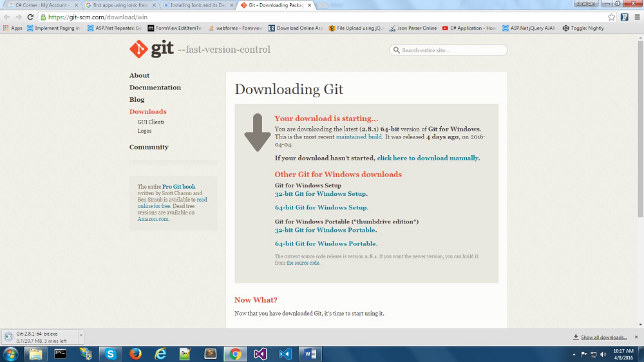Image resolution: width=644 pixels, height=362 pixels.
Task: Download 64-bit Git for Windows Portable
Action: (x=325, y=243)
